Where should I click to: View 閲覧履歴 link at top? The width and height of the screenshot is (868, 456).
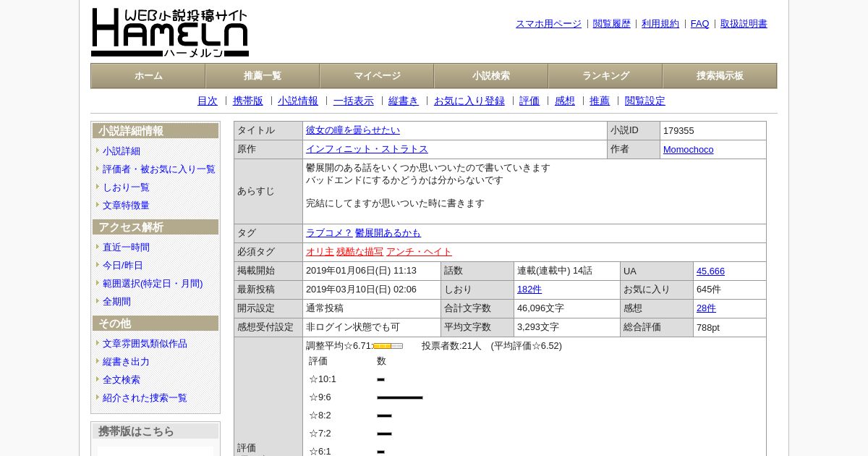coord(612,24)
